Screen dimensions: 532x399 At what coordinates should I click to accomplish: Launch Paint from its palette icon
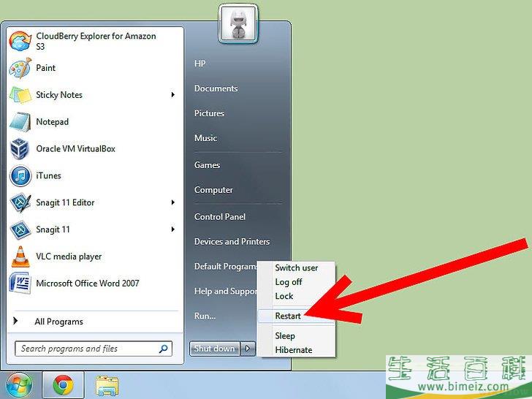click(x=20, y=68)
